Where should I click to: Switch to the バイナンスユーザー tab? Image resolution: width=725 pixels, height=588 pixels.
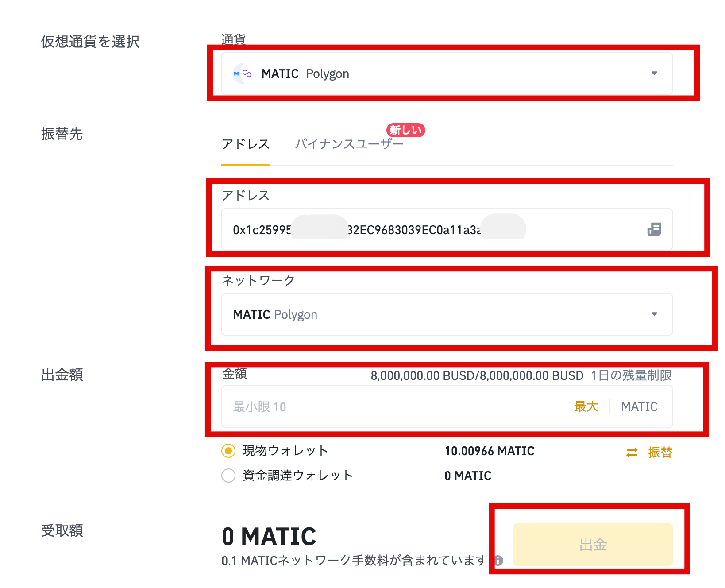(x=349, y=144)
